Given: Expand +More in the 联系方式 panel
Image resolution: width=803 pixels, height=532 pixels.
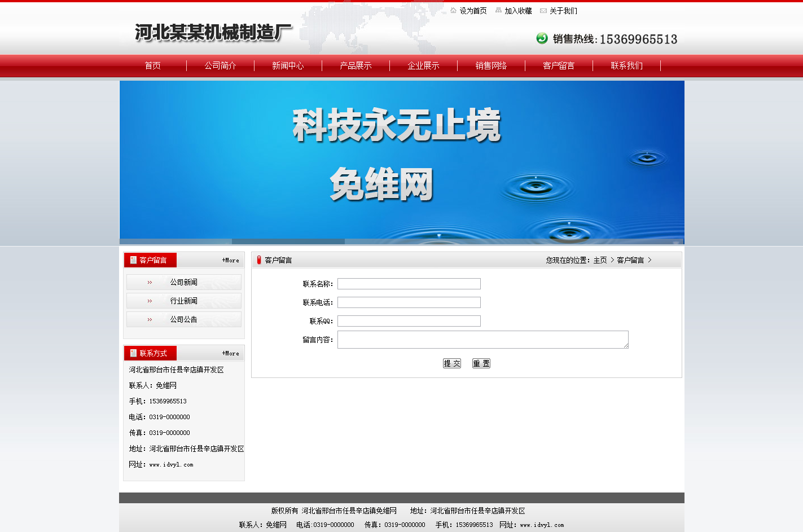Looking at the screenshot, I should point(230,353).
